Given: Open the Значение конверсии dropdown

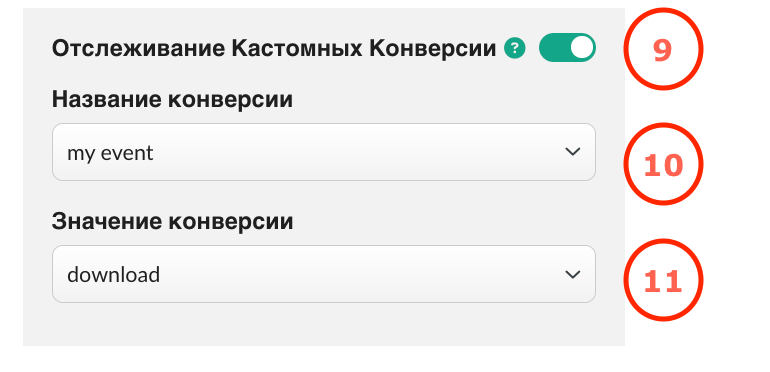Looking at the screenshot, I should point(324,274).
